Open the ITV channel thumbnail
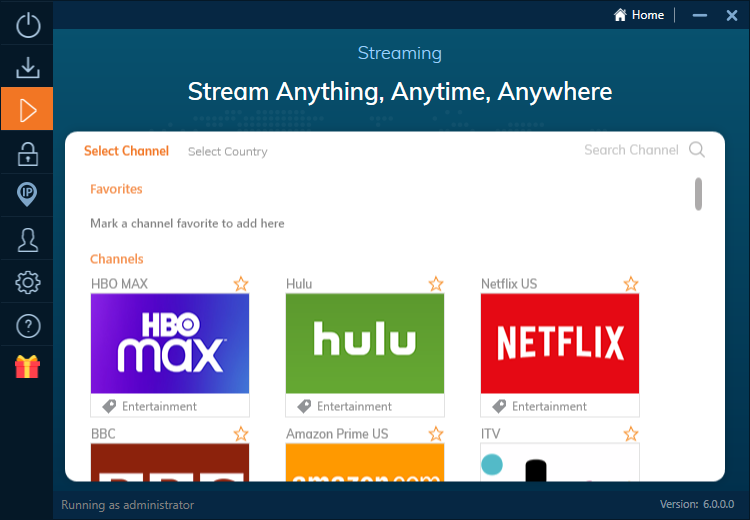This screenshot has width=750, height=520. (560, 462)
